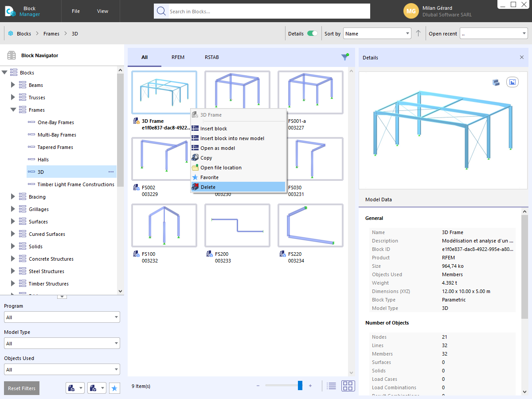Click the Reset Filters button

21,388
